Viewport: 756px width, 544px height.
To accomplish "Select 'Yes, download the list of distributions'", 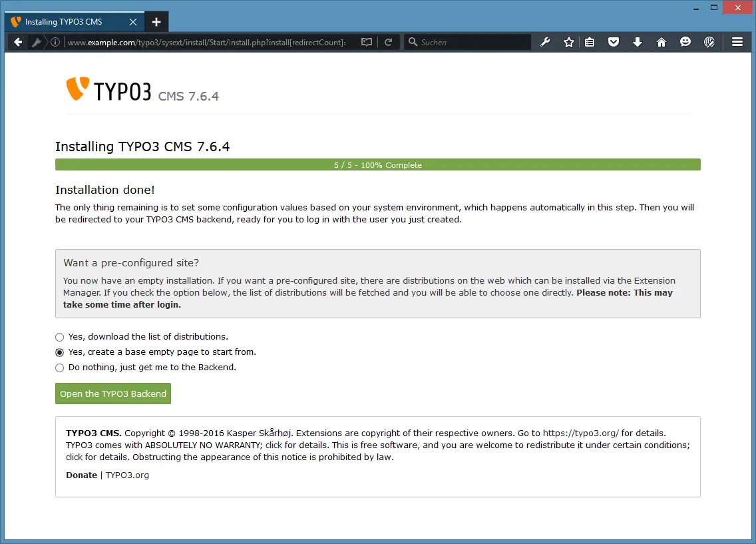I will [59, 337].
